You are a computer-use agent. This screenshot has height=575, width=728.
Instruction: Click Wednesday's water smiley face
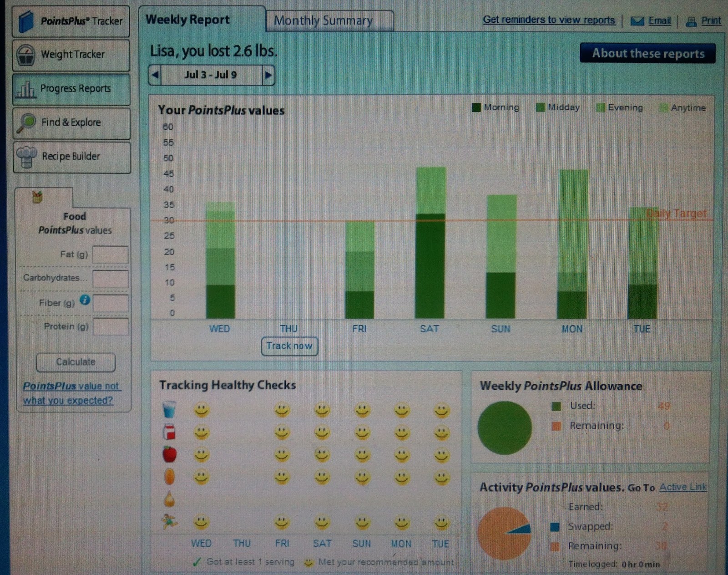pos(202,410)
